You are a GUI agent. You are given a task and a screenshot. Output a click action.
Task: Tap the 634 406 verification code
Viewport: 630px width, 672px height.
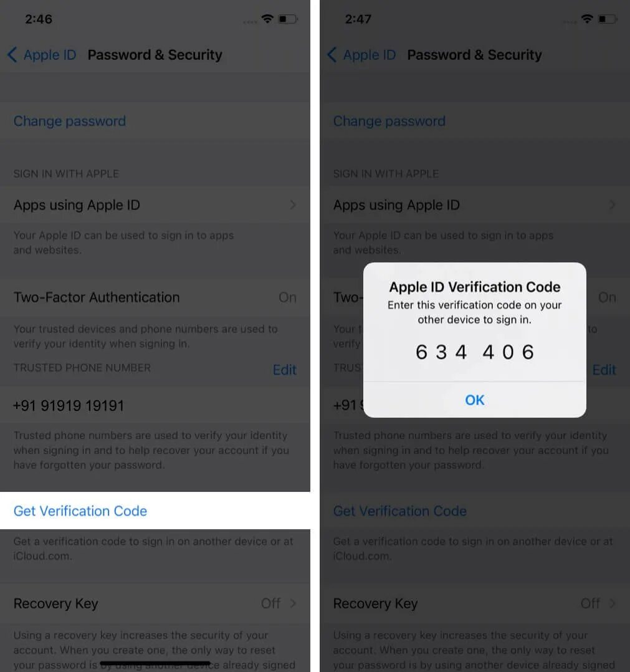(475, 352)
